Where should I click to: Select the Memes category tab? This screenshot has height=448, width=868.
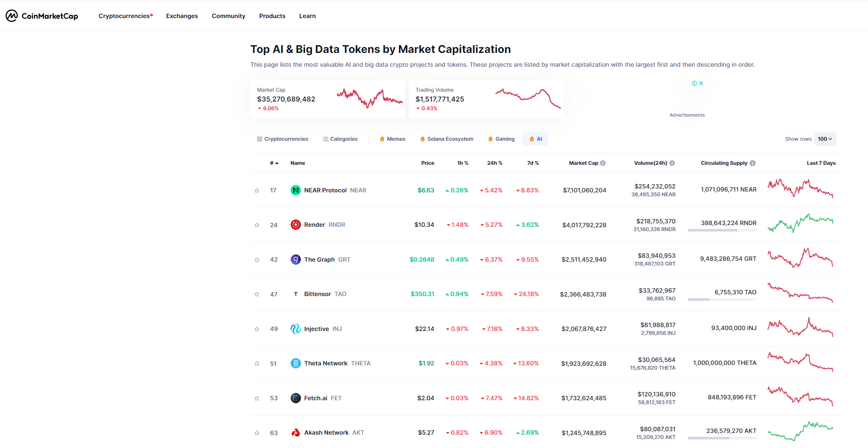[392, 139]
